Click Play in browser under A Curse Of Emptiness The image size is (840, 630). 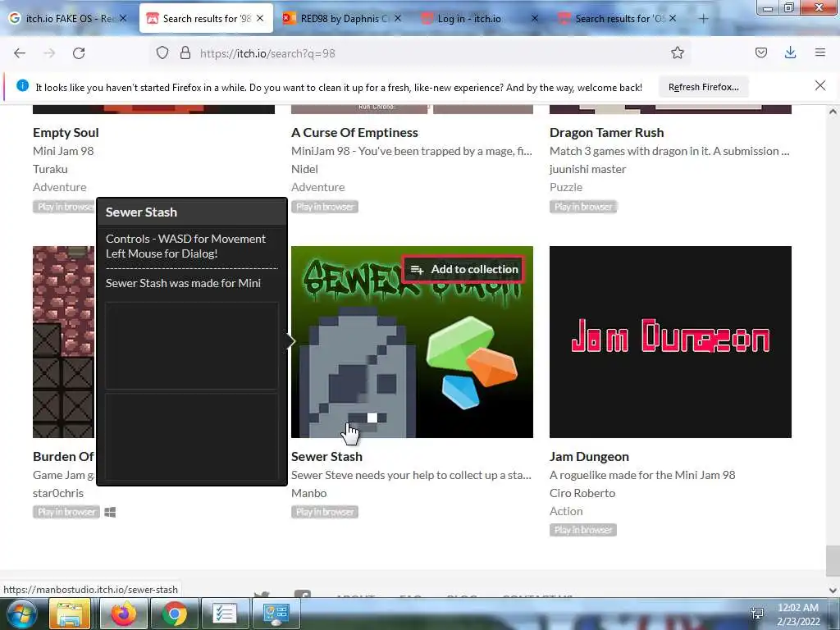(325, 207)
